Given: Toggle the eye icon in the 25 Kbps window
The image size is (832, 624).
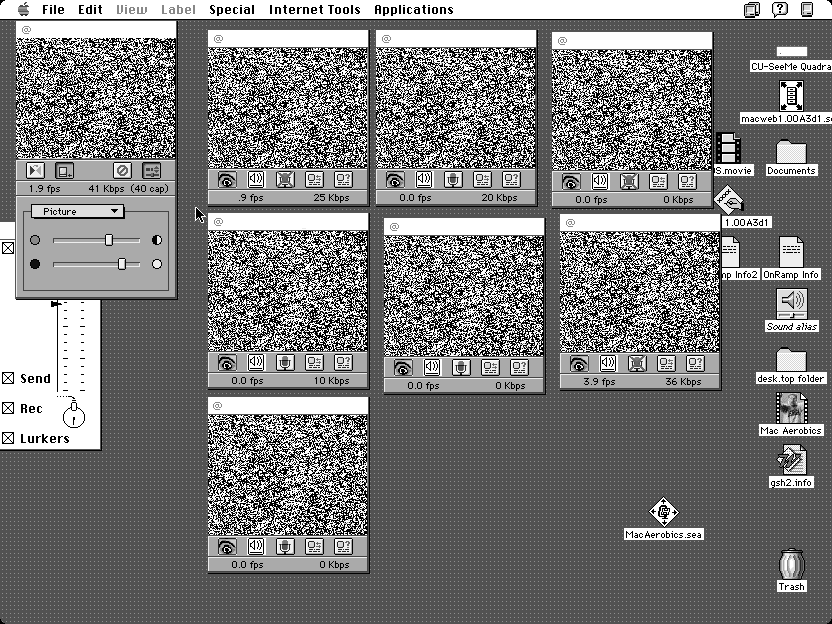Looking at the screenshot, I should click(x=226, y=180).
